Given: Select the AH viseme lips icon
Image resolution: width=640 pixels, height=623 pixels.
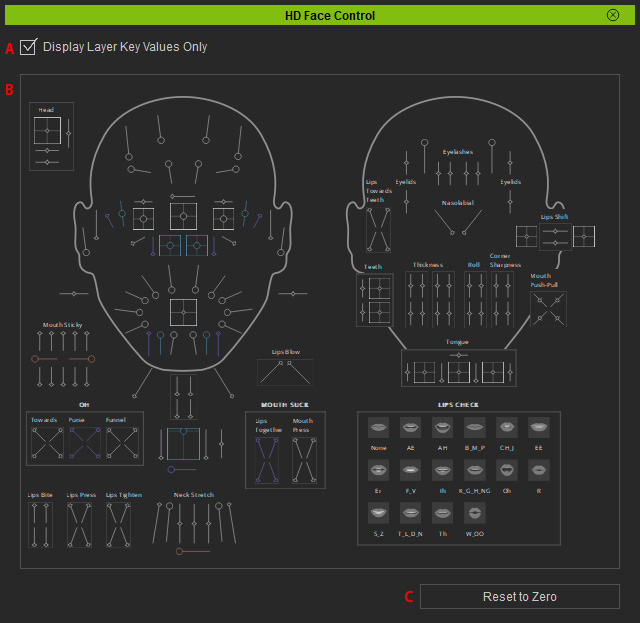Looking at the screenshot, I should pyautogui.click(x=442, y=427).
